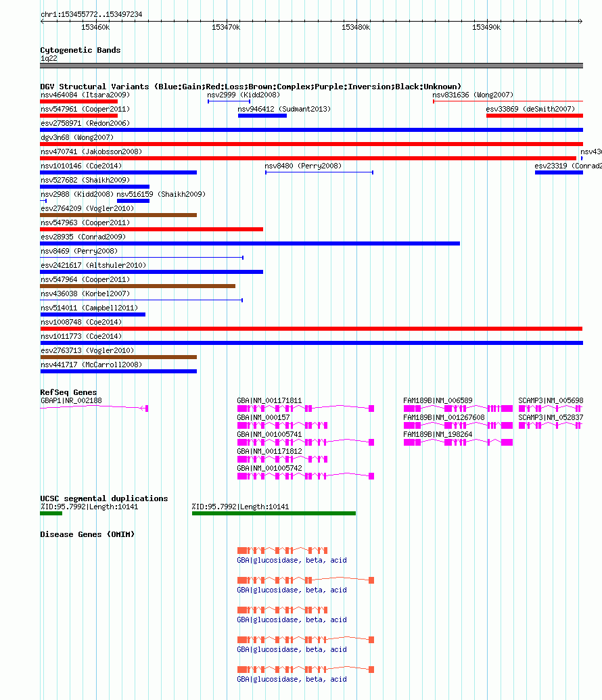The width and height of the screenshot is (602, 700).
Task: Open FAM189B|NM_006589 gene transcript
Action: pyautogui.click(x=458, y=409)
